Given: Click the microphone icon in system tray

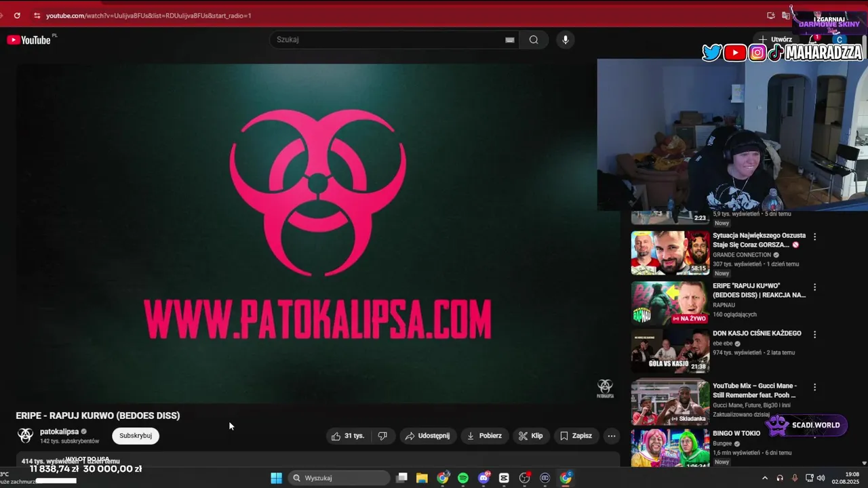Looking at the screenshot, I should tap(795, 478).
